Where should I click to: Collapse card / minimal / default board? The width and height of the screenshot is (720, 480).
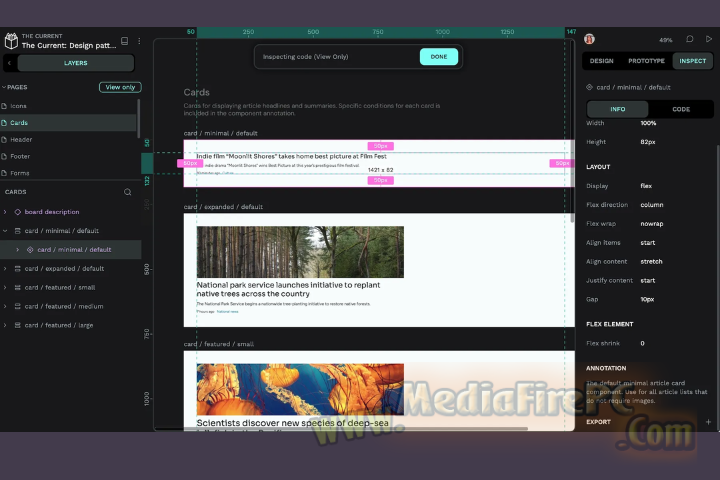point(5,231)
